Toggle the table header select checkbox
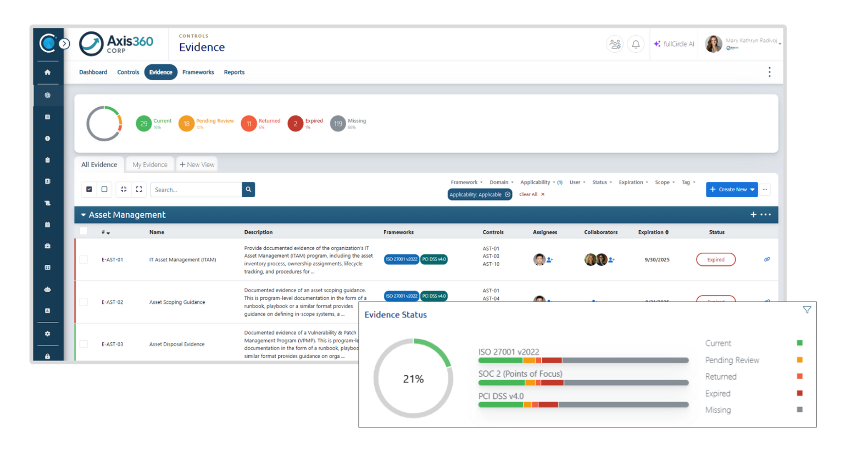The width and height of the screenshot is (868, 467). pyautogui.click(x=84, y=231)
